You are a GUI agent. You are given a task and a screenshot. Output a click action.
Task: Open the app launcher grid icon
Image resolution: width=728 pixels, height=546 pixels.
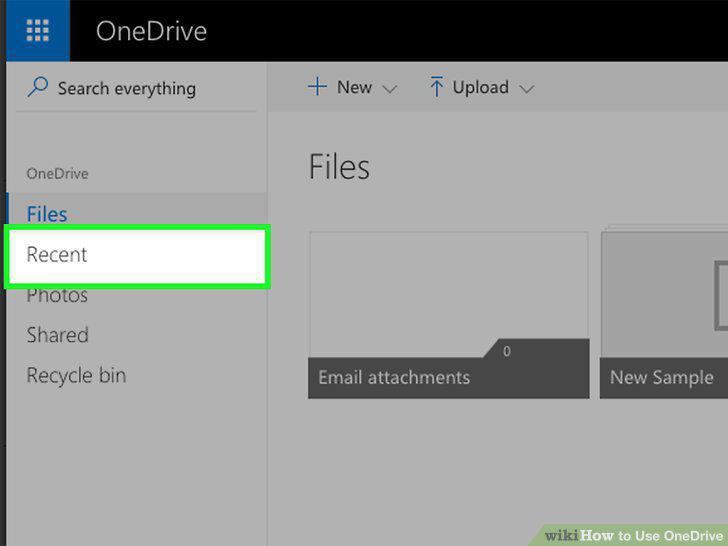tap(38, 31)
